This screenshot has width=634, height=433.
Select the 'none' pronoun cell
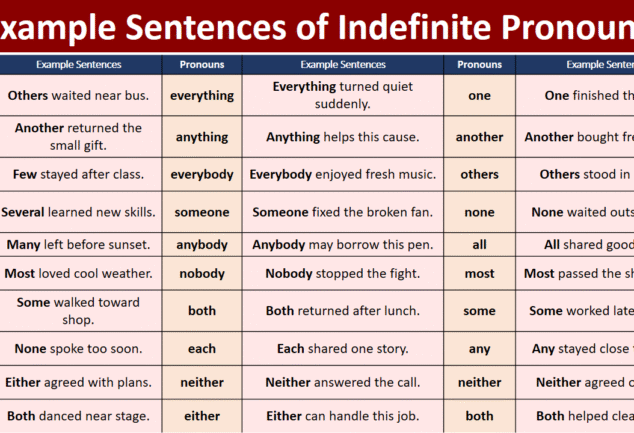[480, 212]
